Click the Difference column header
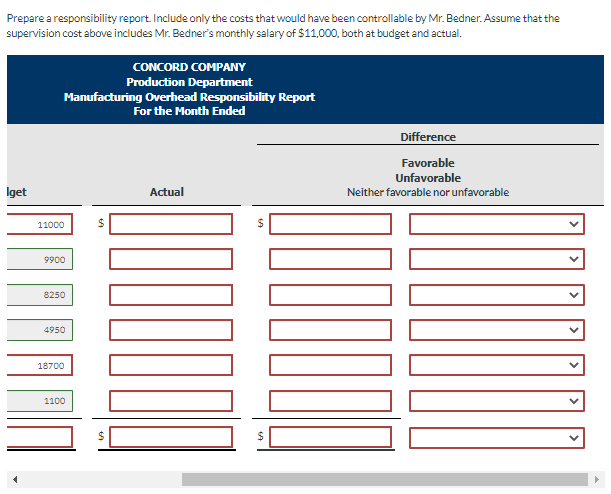This screenshot has height=494, width=611. [x=428, y=137]
